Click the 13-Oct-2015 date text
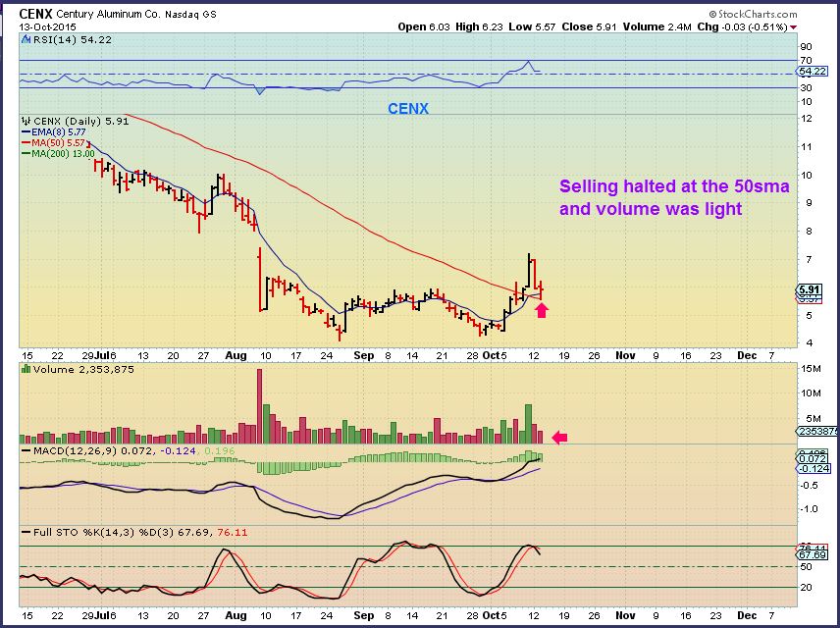Screen dimensions: 840x628 (x=48, y=26)
